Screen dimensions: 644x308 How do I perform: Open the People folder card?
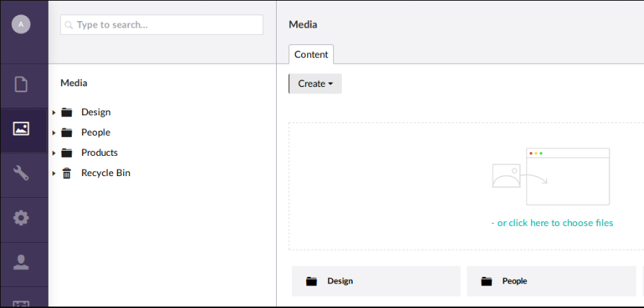pos(551,281)
